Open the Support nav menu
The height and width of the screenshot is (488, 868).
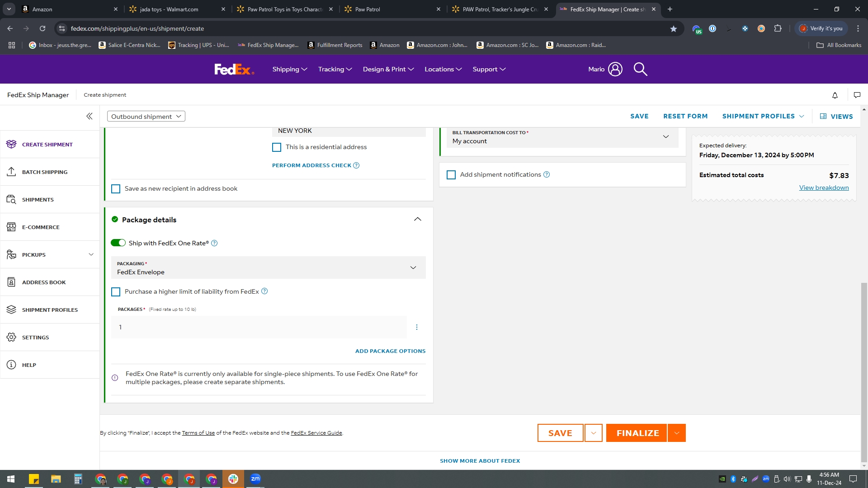tap(489, 69)
